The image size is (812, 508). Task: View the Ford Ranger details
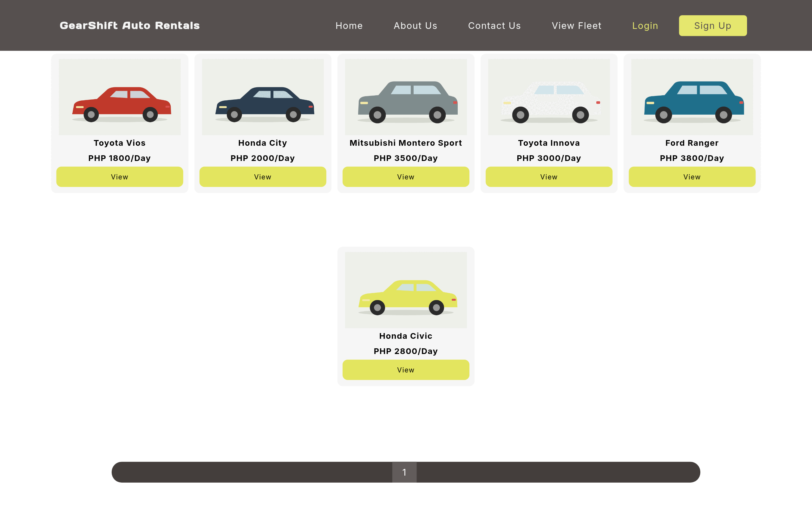coord(692,177)
